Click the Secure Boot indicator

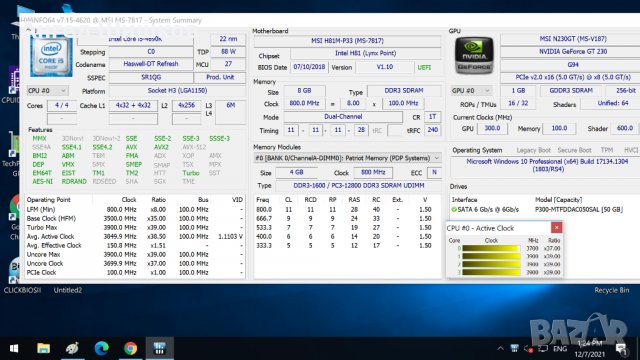click(x=574, y=150)
